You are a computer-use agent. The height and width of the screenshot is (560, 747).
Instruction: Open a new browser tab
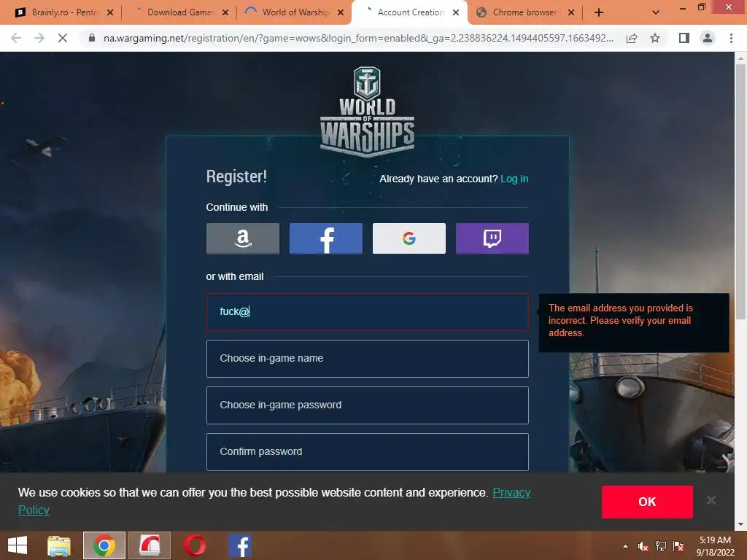[599, 12]
